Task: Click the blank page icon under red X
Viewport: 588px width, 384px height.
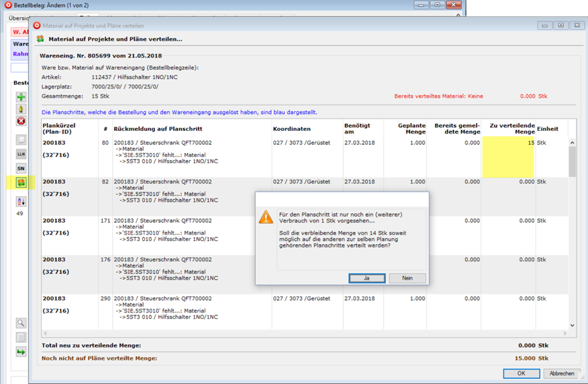Action: point(21,139)
